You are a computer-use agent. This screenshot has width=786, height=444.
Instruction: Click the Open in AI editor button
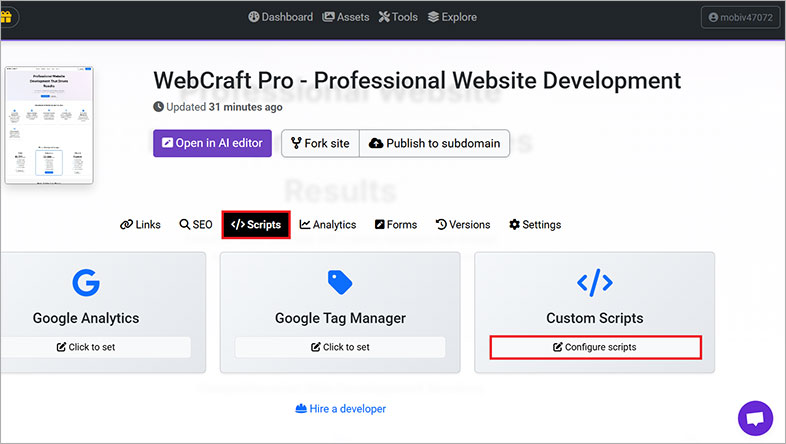[x=212, y=143]
